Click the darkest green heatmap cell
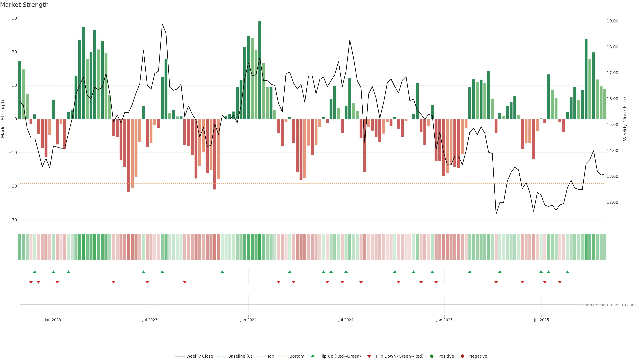 [260, 247]
